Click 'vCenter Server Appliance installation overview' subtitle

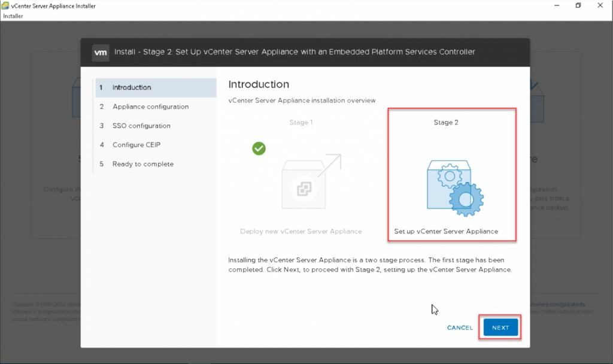click(x=302, y=101)
